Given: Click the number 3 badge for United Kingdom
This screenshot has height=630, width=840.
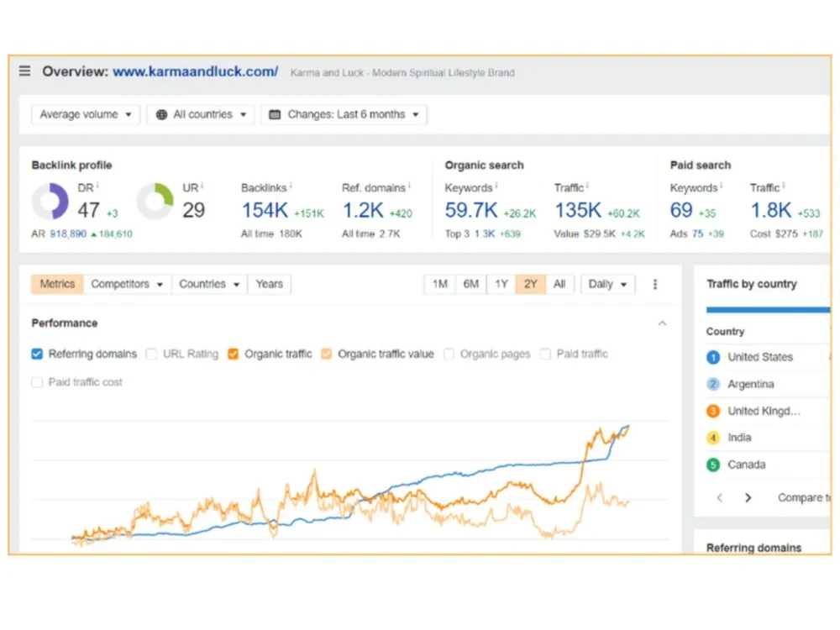Looking at the screenshot, I should tap(713, 411).
